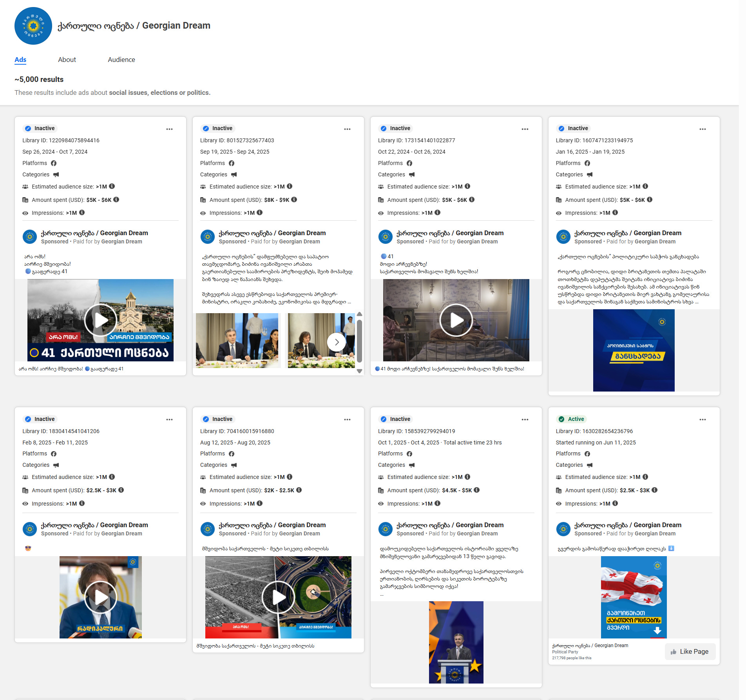
Task: Play the bedroom scene video ad
Action: (456, 320)
